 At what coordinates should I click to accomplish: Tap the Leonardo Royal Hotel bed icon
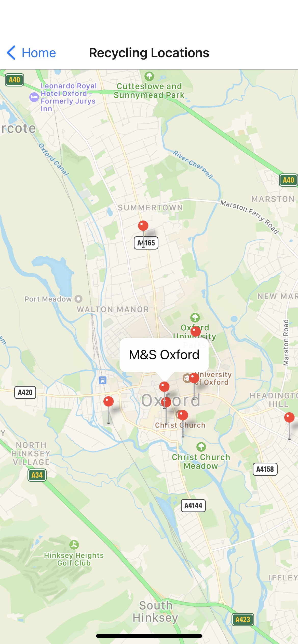(x=34, y=97)
